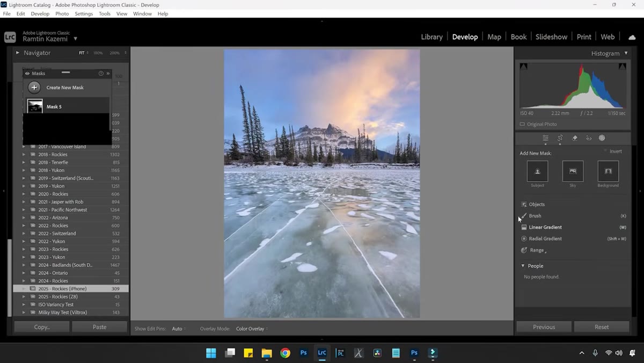Viewport: 644px width, 363px height.
Task: Click the Previous button
Action: click(544, 327)
